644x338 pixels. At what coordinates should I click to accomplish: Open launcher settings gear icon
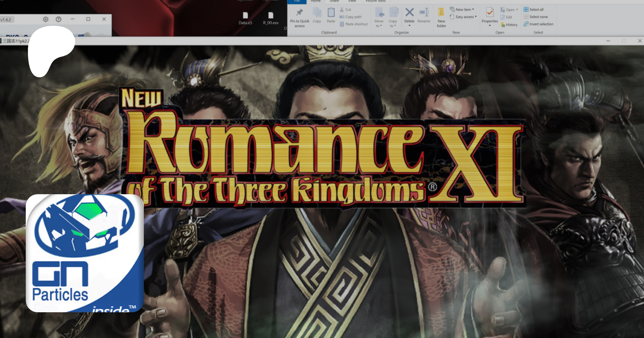(x=46, y=19)
